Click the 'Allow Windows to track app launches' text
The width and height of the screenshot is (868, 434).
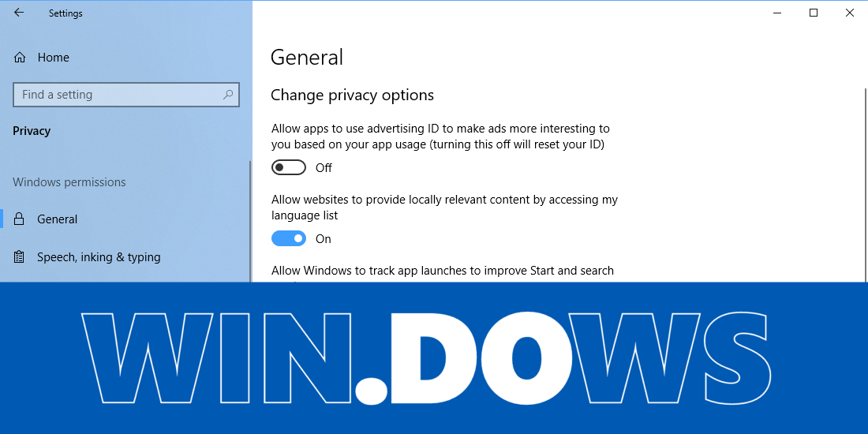pyautogui.click(x=443, y=271)
